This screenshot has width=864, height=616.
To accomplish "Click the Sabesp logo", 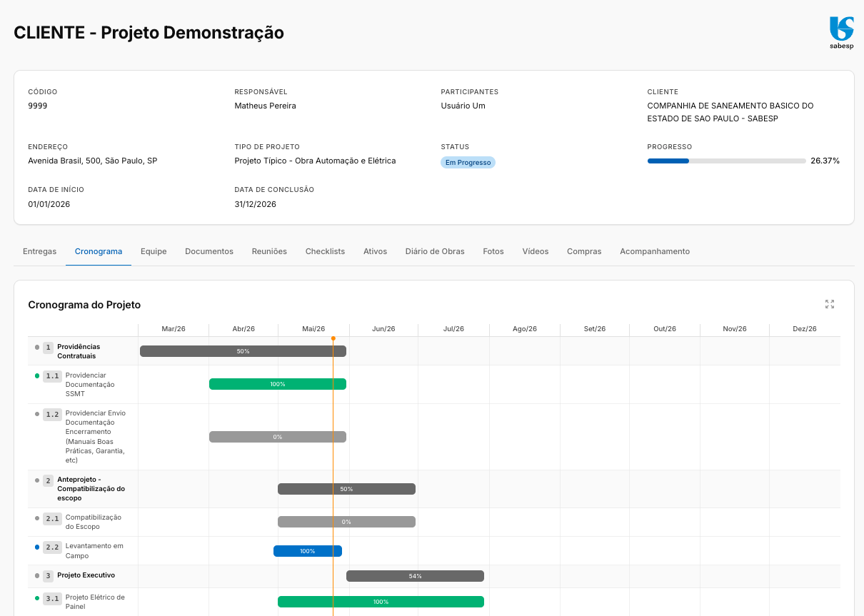I will point(841,33).
